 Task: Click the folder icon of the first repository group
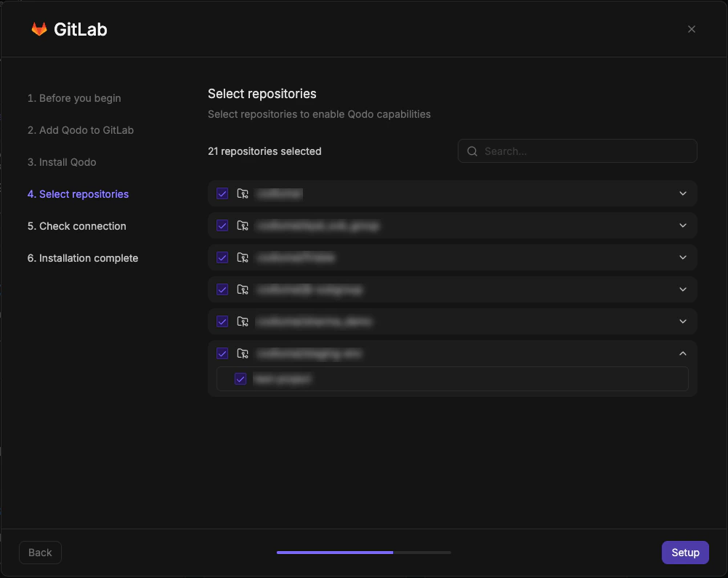(x=243, y=193)
